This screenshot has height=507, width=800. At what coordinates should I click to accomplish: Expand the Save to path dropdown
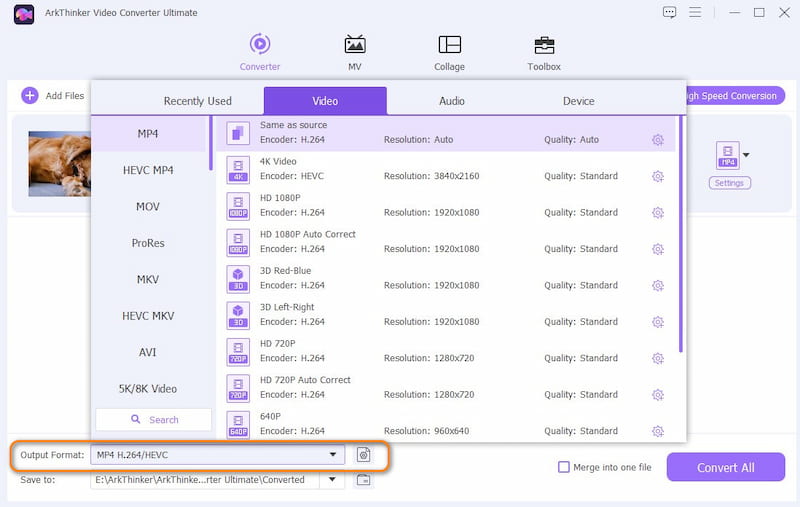point(332,479)
